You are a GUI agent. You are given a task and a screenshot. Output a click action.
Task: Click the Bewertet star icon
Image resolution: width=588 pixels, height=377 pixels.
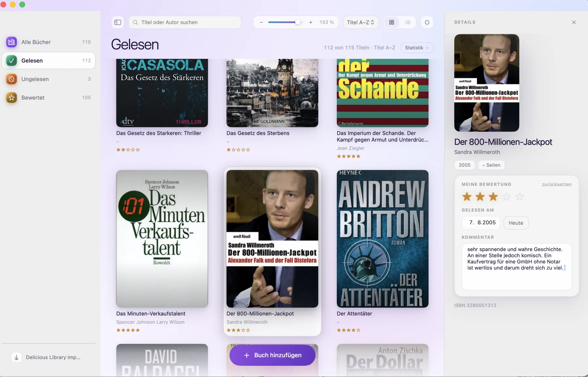pos(11,97)
